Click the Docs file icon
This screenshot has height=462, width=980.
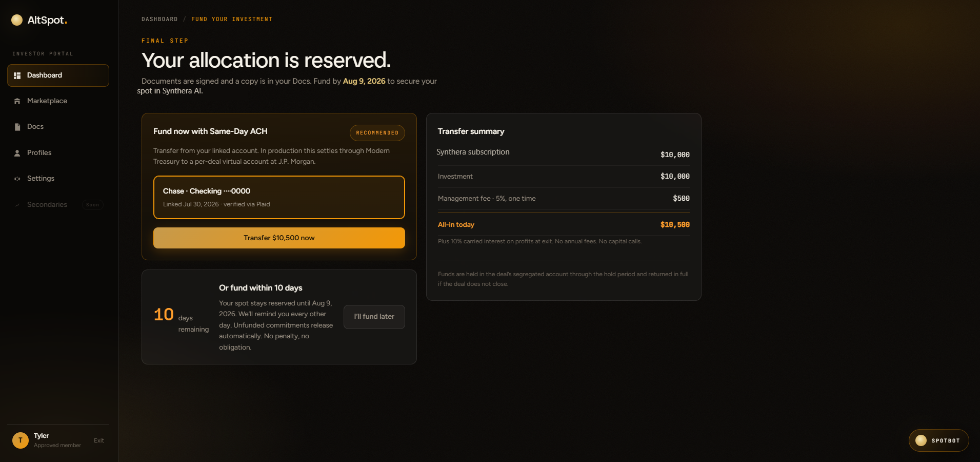coord(17,127)
